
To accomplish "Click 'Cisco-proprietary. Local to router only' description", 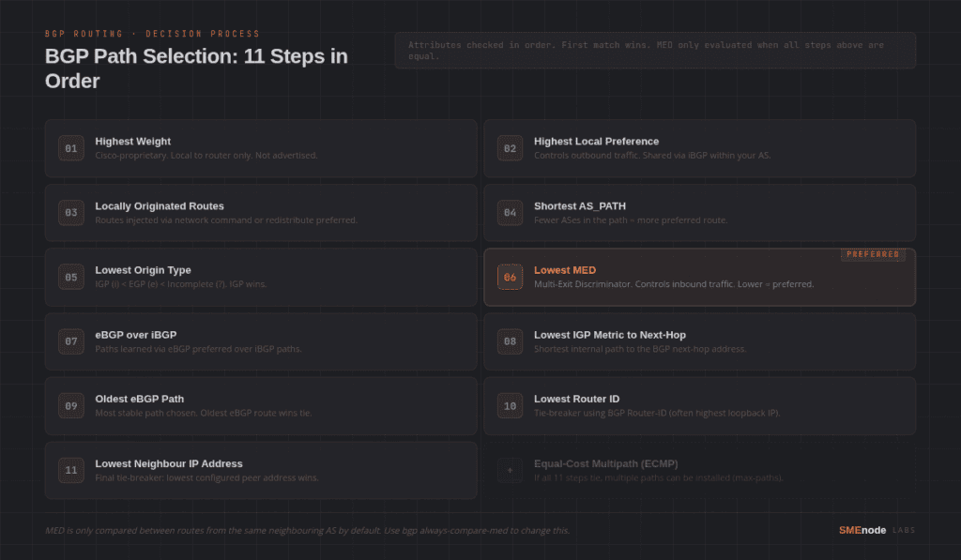I will [x=206, y=156].
